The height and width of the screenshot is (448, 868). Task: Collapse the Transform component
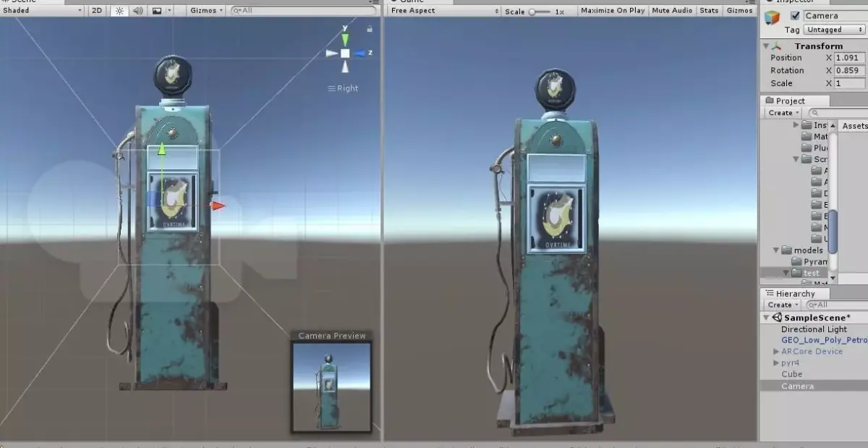tap(766, 46)
